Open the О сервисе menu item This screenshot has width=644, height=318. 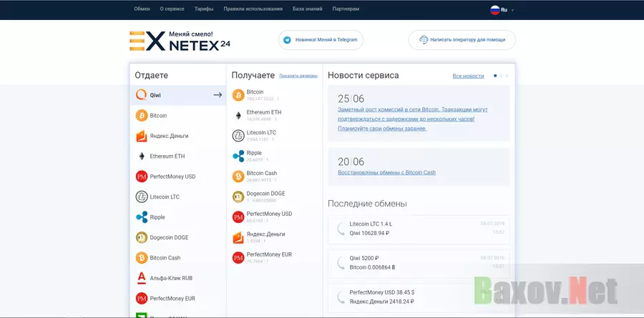(x=172, y=9)
